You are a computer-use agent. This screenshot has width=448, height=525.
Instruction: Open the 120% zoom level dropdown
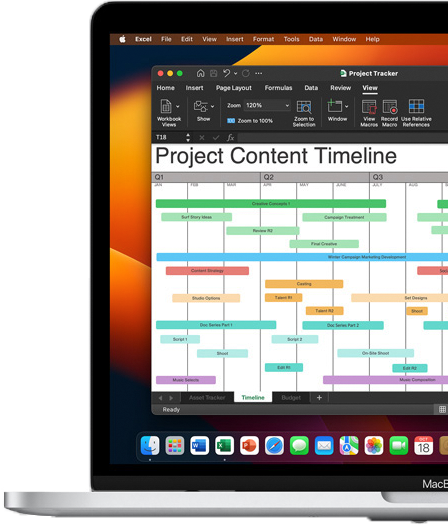[x=267, y=105]
